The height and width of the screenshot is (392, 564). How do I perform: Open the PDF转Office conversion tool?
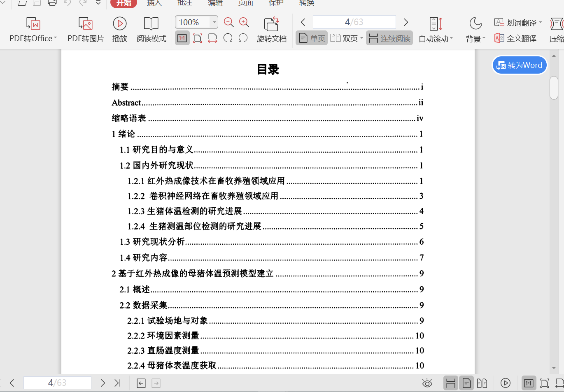pos(33,30)
